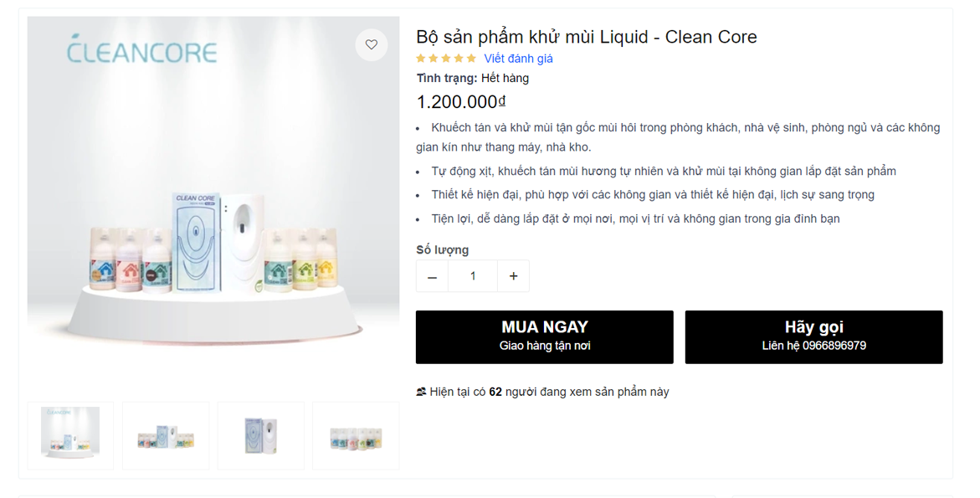Click the CleanCore logo in the image
The height and width of the screenshot is (498, 980).
(141, 51)
